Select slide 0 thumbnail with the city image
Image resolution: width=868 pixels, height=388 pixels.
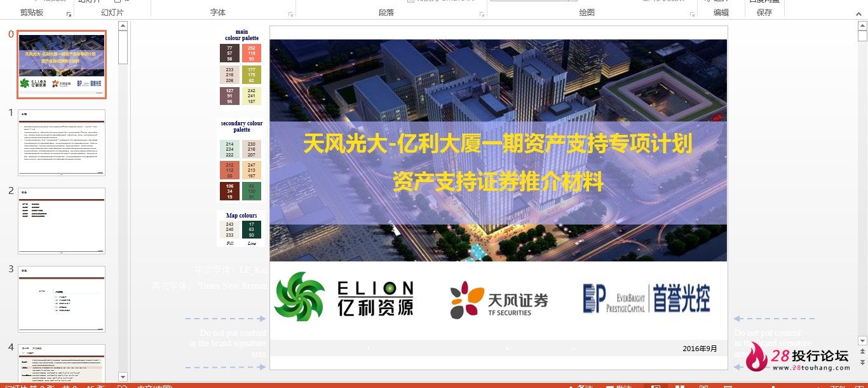coord(62,64)
